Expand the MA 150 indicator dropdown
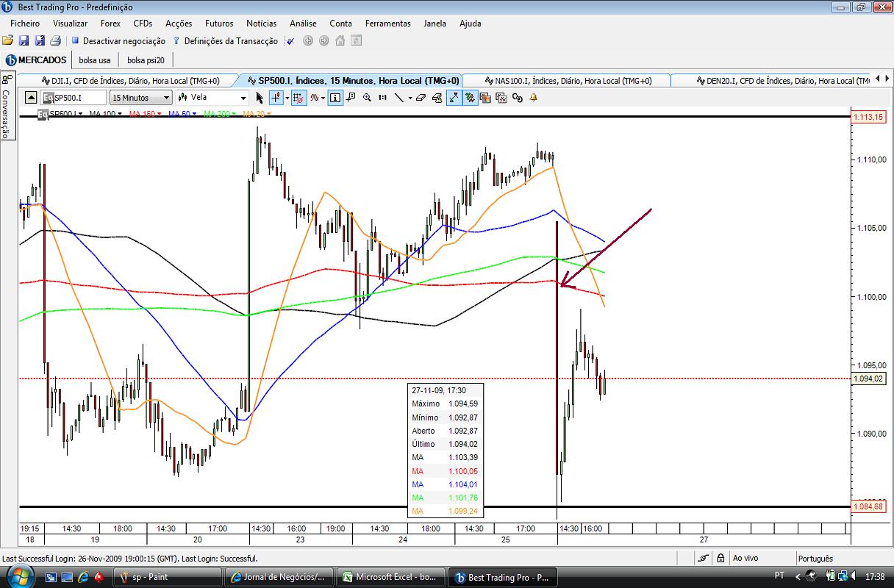 coord(160,114)
